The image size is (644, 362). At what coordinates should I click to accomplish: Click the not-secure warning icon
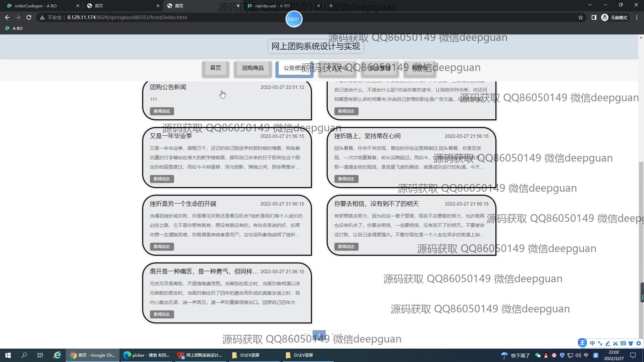[x=42, y=17]
